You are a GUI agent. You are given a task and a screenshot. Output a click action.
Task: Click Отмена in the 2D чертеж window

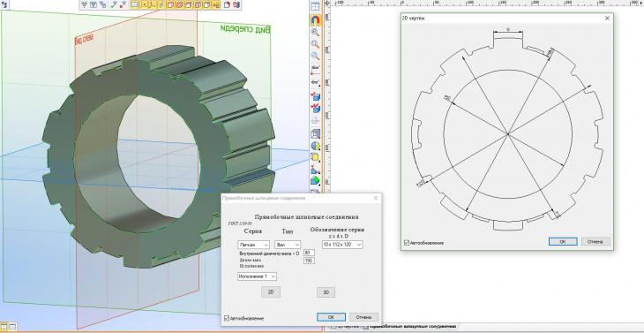pos(595,241)
